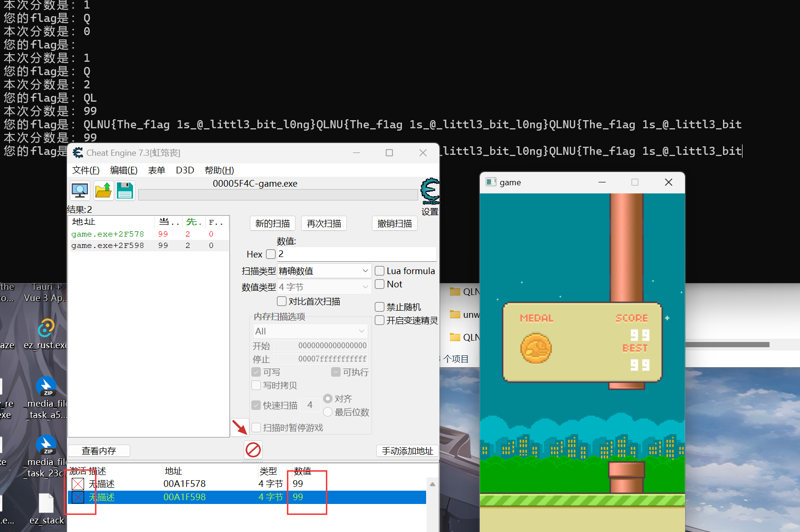Open the 表单 menu
Image resolution: width=800 pixels, height=532 pixels.
157,170
